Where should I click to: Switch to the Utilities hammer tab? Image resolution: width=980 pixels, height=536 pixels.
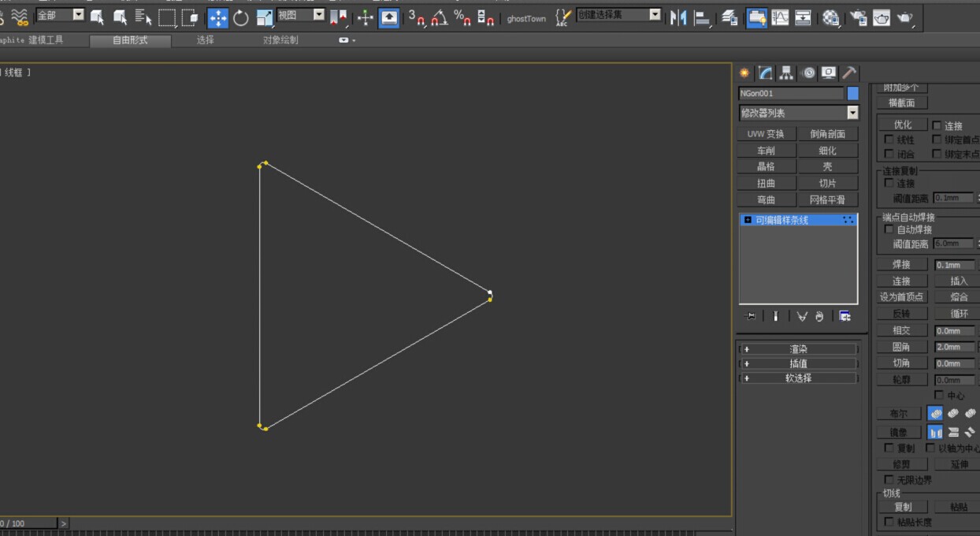849,73
